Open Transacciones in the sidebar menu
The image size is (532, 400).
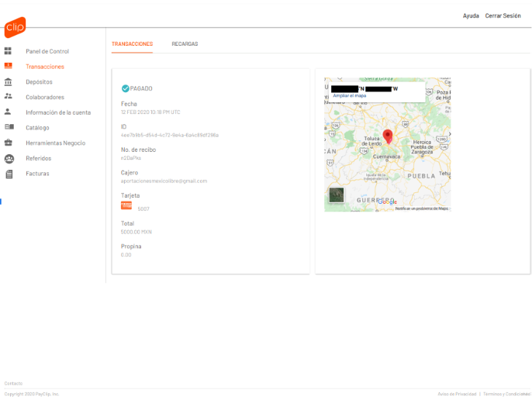pyautogui.click(x=45, y=67)
